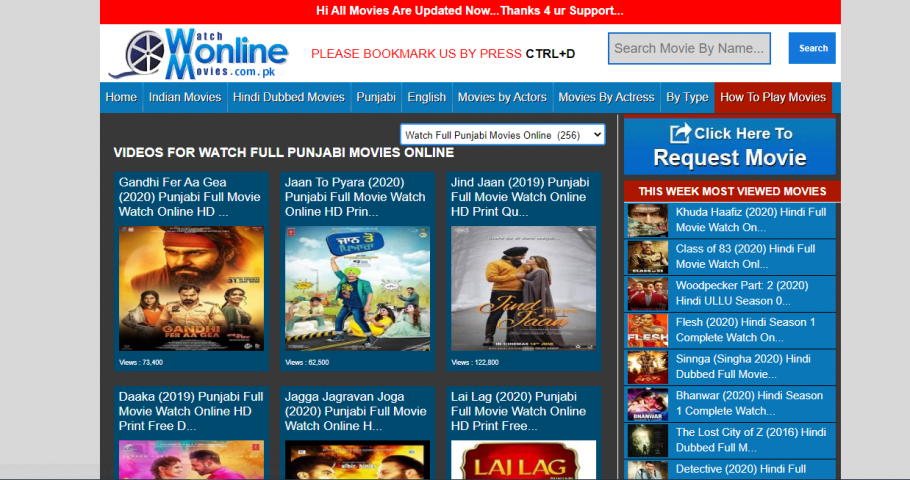Click The Lost City of Z thumbnail

coord(648,440)
